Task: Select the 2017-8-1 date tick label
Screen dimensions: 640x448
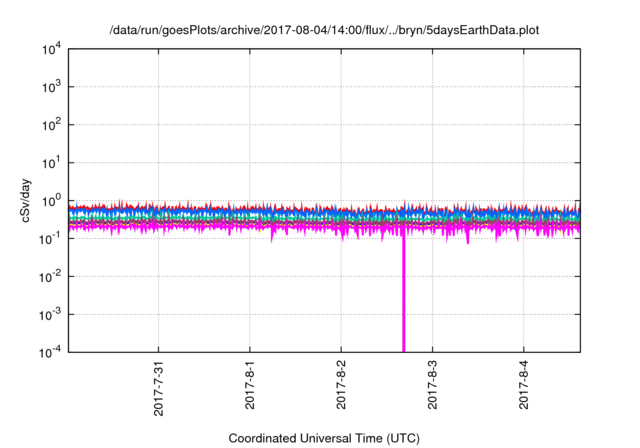Action: (x=250, y=385)
